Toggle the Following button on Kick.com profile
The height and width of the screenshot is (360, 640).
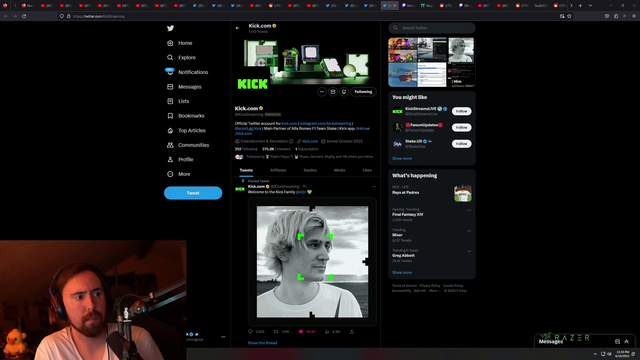click(x=363, y=92)
